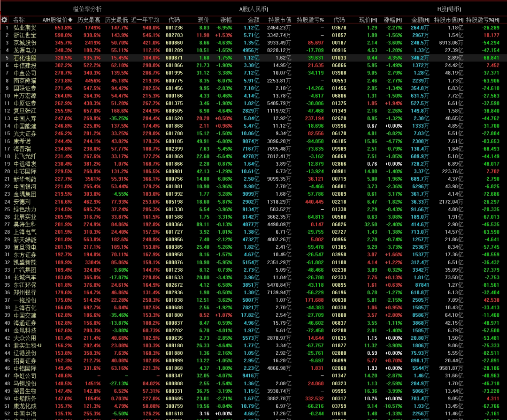
Task: Sort by 持股市值 A-share column header
Action: tap(280, 20)
